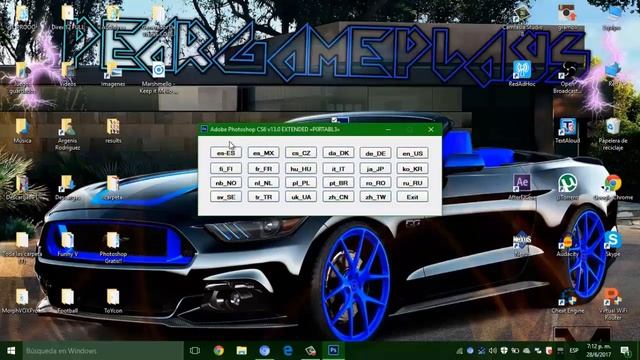Open the After Effects desktop shortcut

point(522,187)
